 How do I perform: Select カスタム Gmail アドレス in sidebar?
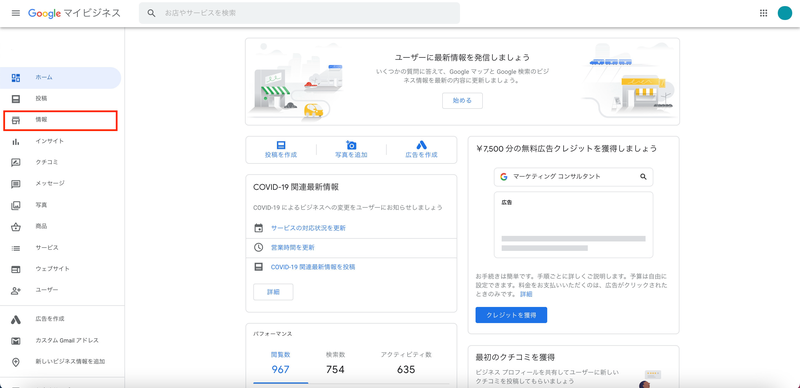(60, 341)
